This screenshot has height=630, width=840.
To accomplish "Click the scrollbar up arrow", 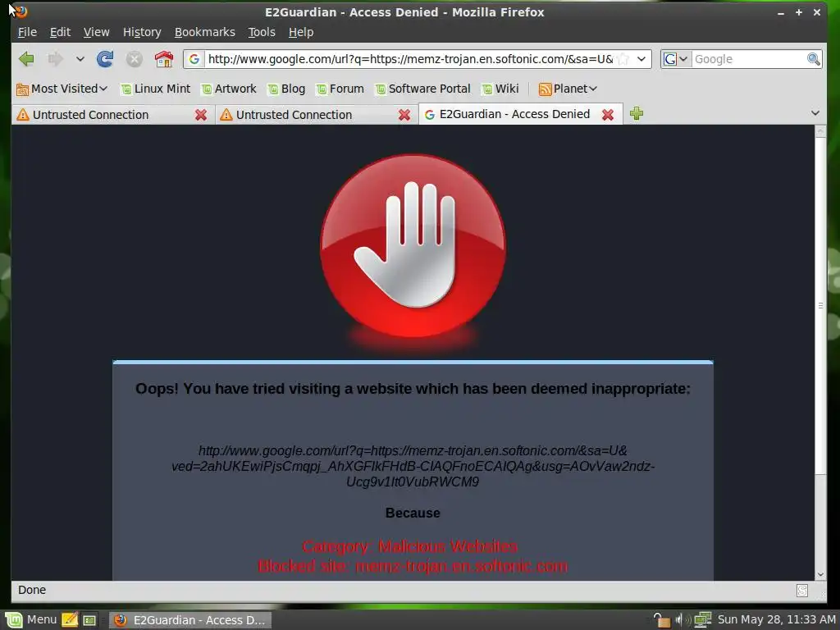I will coord(820,131).
